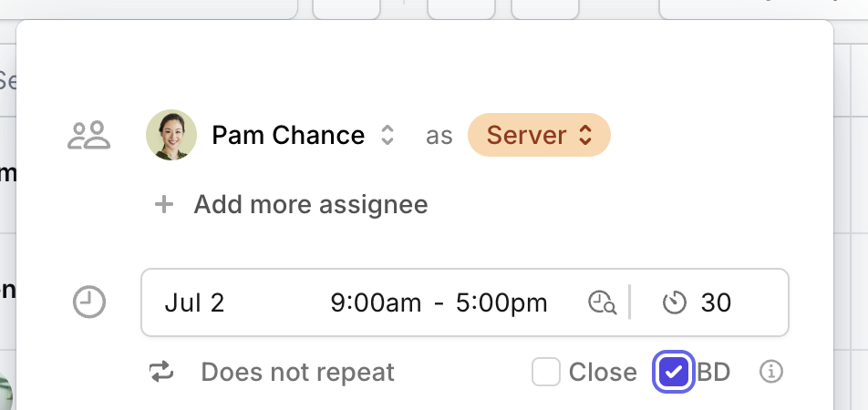Viewport: 868px width, 410px height.
Task: Open the Does not repeat recurrence option
Action: tap(298, 372)
